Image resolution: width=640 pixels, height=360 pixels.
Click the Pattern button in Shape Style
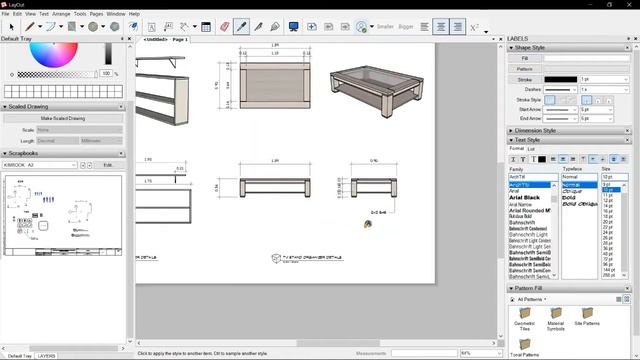pyautogui.click(x=525, y=69)
